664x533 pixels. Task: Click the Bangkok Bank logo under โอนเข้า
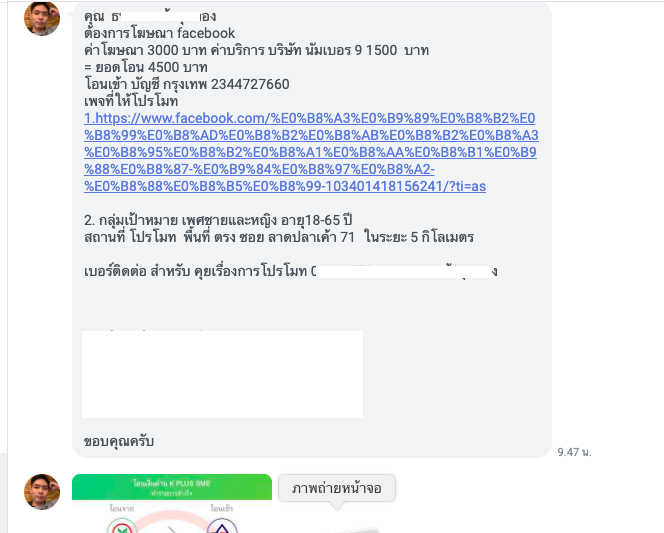coord(221,526)
